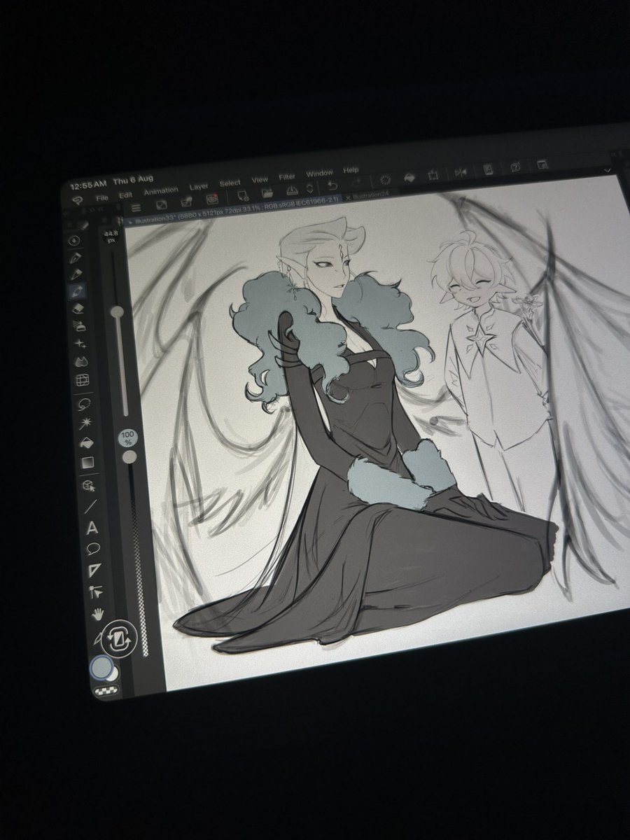Select the Gradient tool

[87, 462]
